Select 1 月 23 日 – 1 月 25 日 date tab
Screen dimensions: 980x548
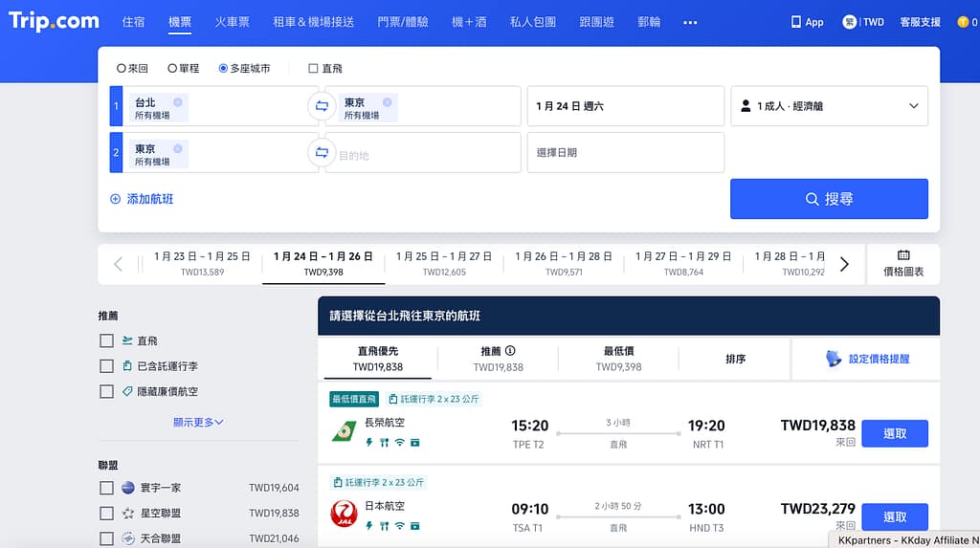(x=202, y=264)
